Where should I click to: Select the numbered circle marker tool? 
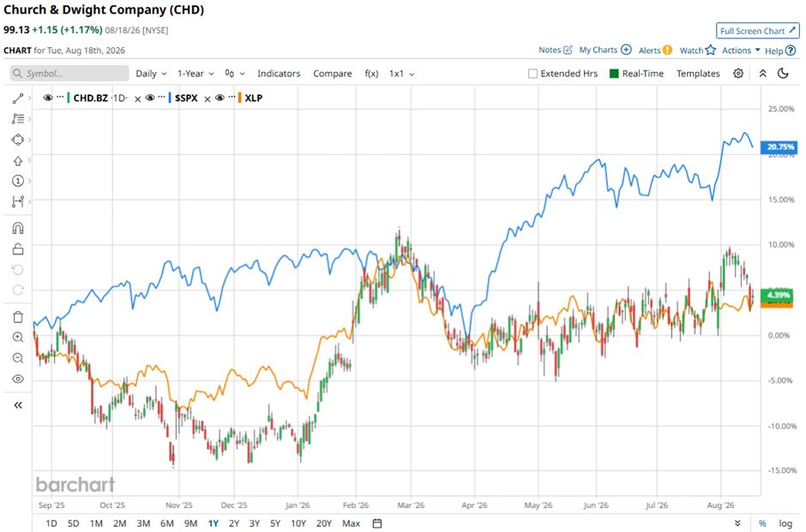point(18,181)
